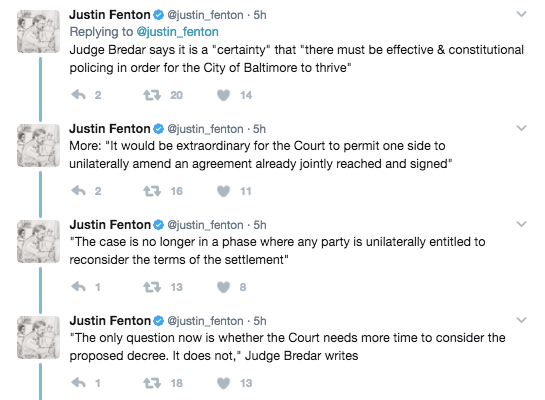Reply to the 'unilaterally amend' tweet
The width and height of the screenshot is (545, 400).
(x=79, y=190)
